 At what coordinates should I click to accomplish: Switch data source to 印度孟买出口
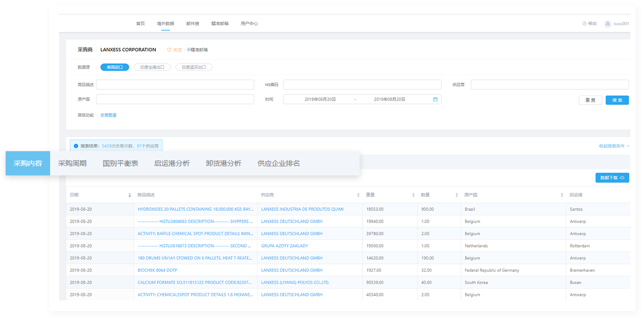pos(194,67)
